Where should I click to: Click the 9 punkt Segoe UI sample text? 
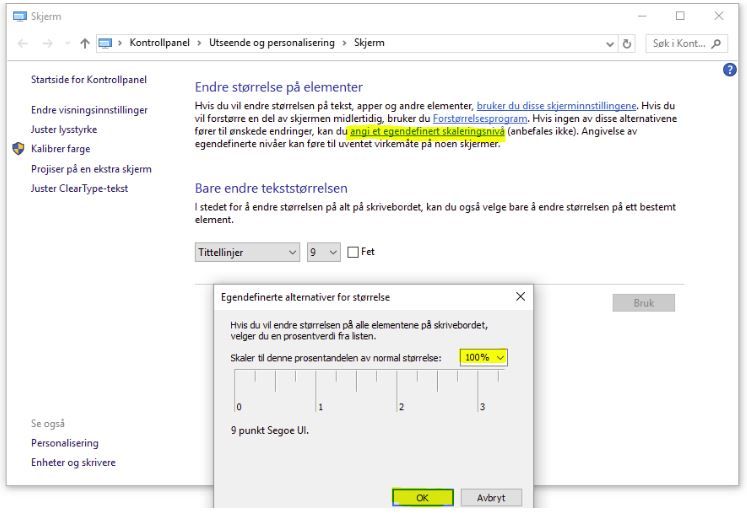coord(270,431)
